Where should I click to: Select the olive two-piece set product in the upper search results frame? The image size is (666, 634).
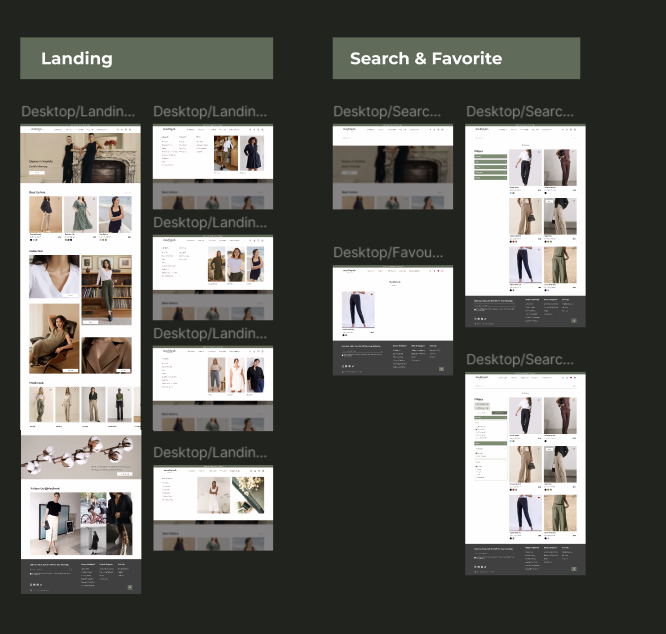(x=560, y=265)
